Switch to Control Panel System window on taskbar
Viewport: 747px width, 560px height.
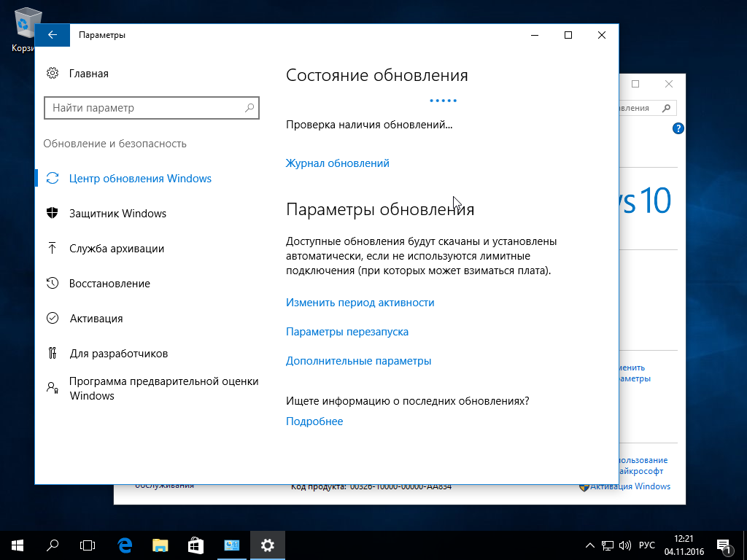(x=231, y=545)
